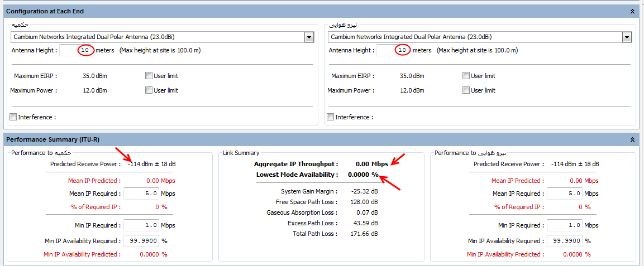
Task: Open the حکمیه antenna type dropdown
Action: coord(309,37)
